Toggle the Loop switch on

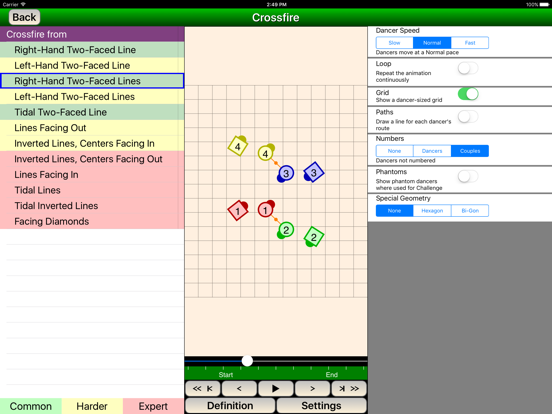[x=468, y=68]
